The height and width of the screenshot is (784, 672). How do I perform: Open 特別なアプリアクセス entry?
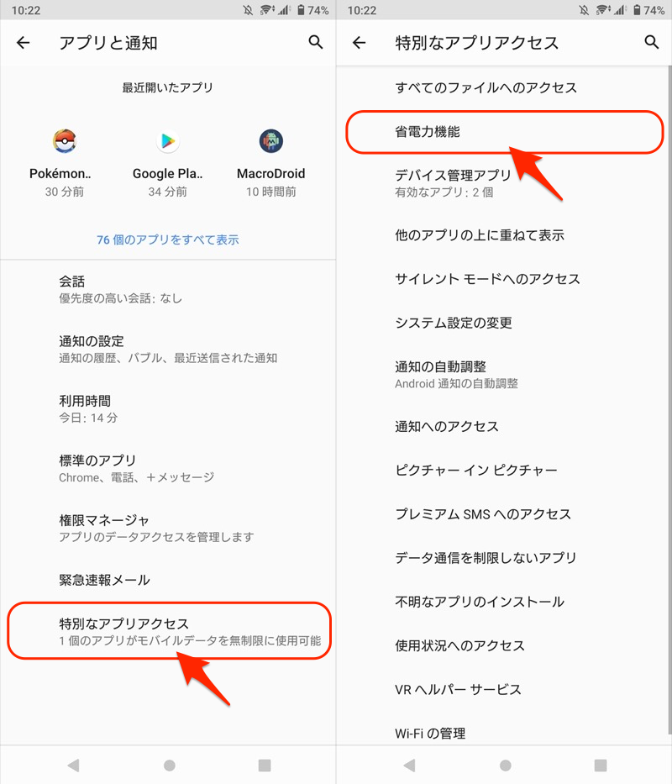(169, 631)
